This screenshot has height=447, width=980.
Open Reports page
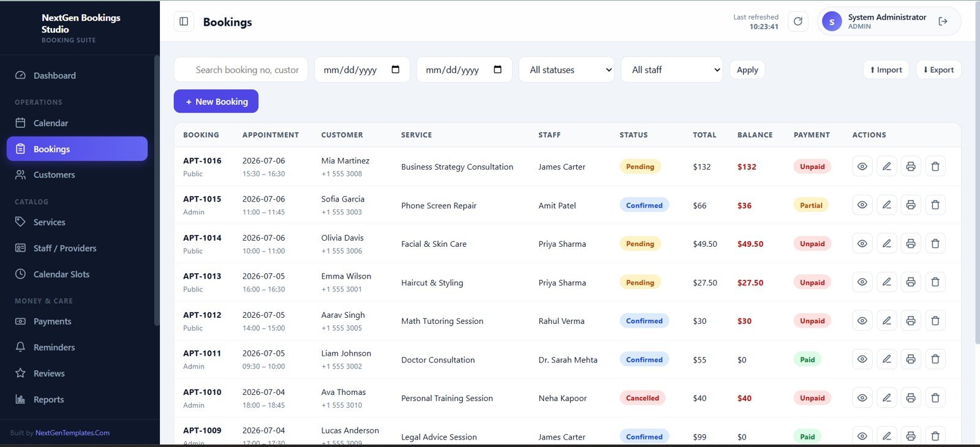pyautogui.click(x=77, y=399)
